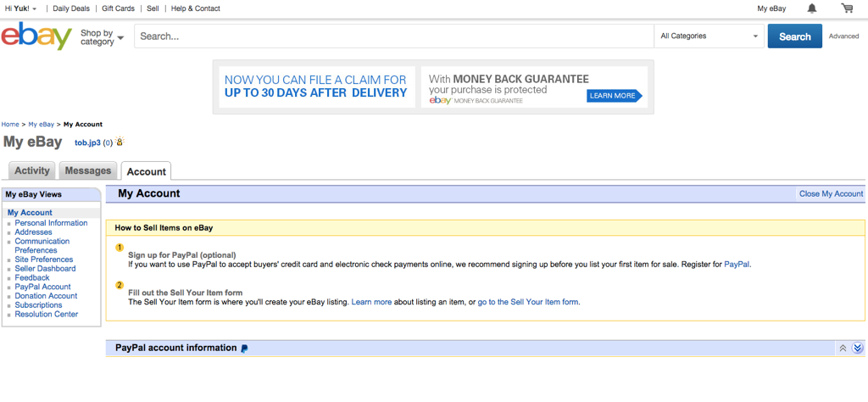The height and width of the screenshot is (402, 868).
Task: Switch to the Messages tab
Action: point(88,170)
